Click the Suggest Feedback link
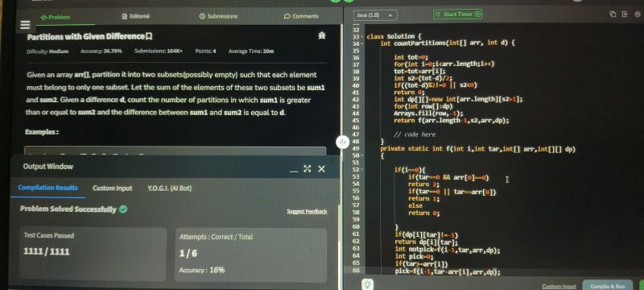 [x=307, y=212]
